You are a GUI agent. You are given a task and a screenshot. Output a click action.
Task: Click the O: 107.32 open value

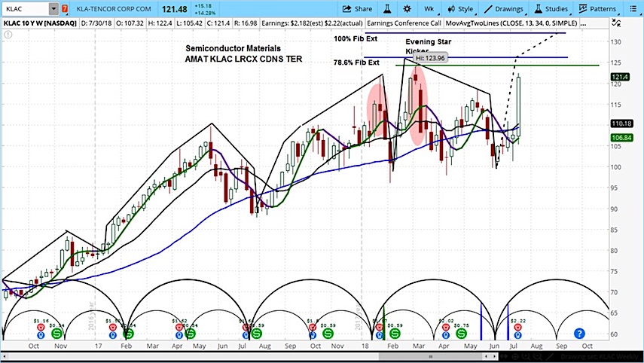click(x=130, y=23)
